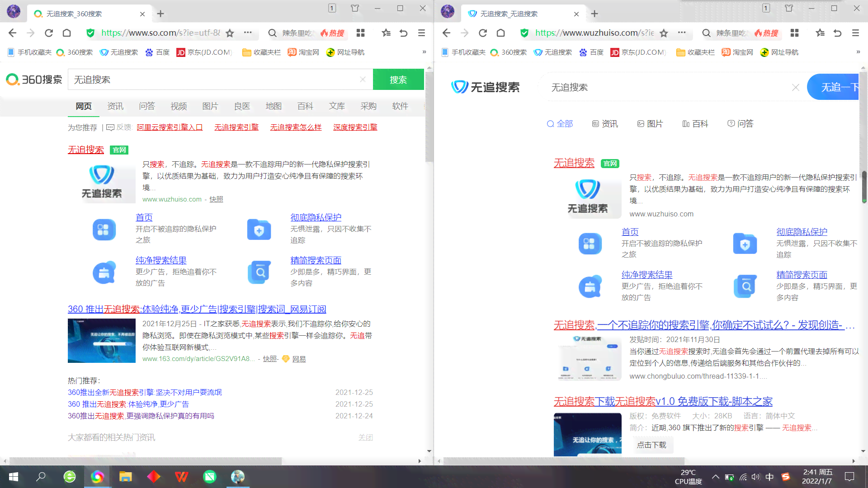The image size is (868, 488).
Task: Open extensions grid icon in left browser
Action: click(x=360, y=33)
